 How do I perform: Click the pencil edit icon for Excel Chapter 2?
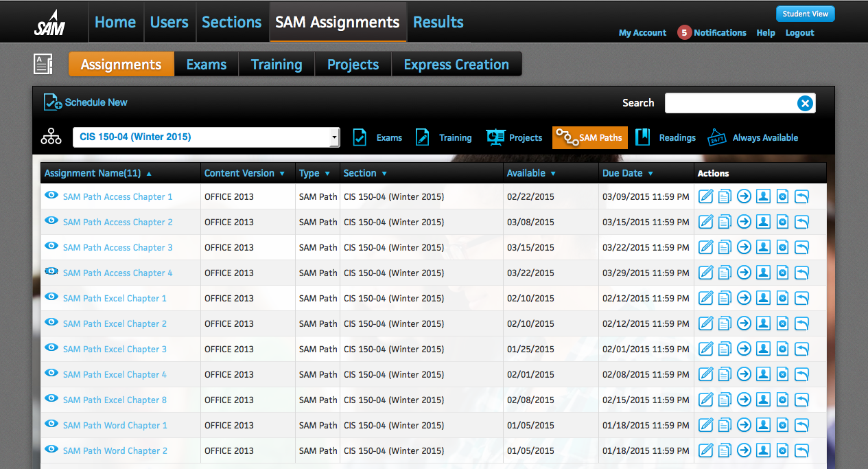705,323
